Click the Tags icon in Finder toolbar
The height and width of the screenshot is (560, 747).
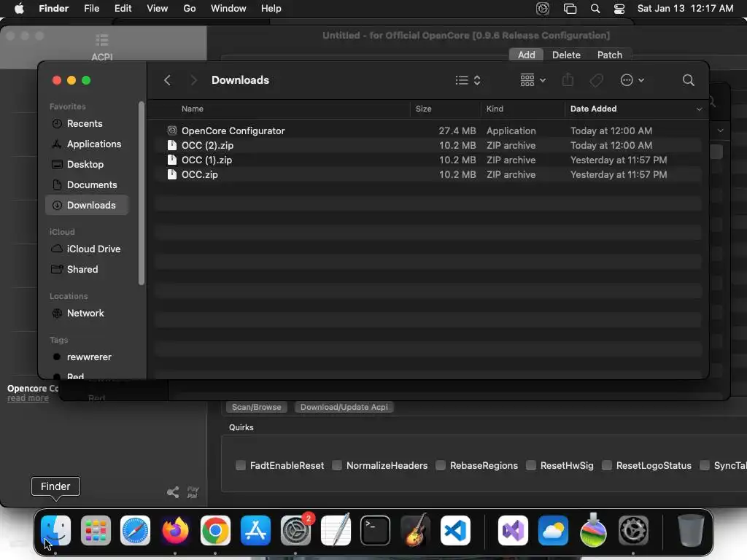pyautogui.click(x=596, y=80)
